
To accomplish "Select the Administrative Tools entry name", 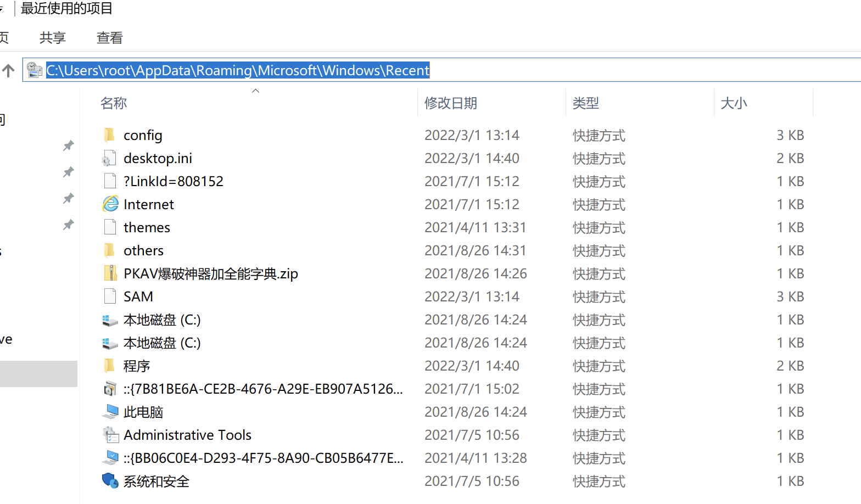I will tap(187, 435).
